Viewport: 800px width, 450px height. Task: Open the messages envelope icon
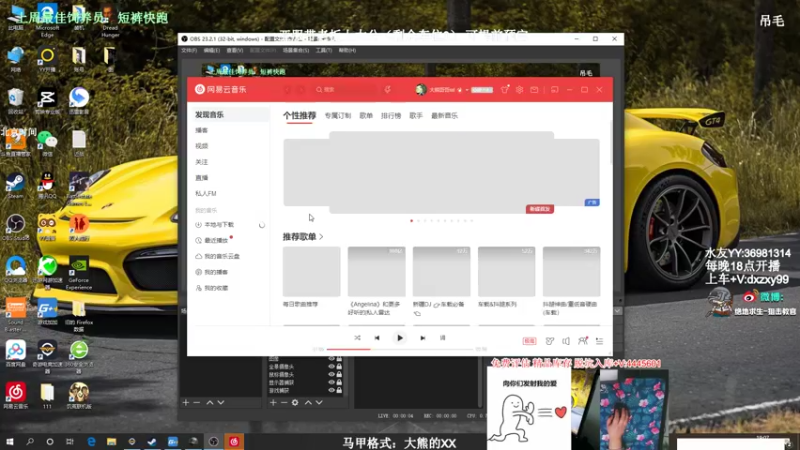pos(534,90)
